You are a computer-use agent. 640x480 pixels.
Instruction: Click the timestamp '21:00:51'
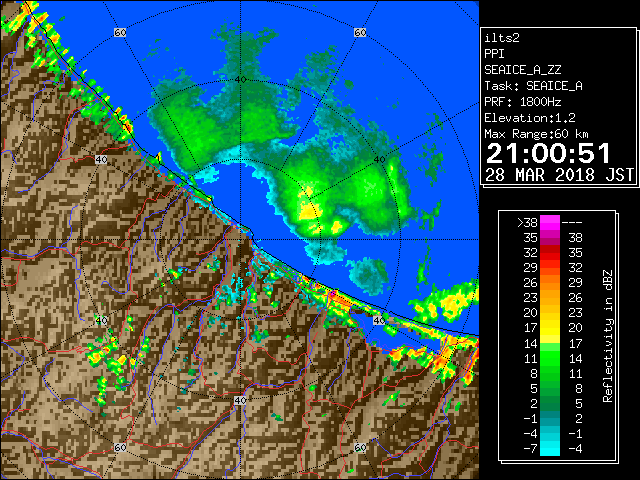coord(548,154)
